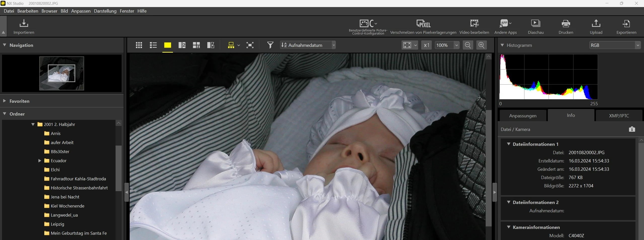Click the fit-to-screen icon

(x=407, y=45)
